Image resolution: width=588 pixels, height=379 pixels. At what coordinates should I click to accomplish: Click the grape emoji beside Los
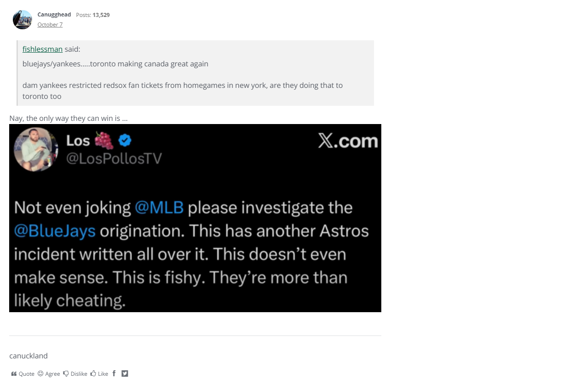[x=104, y=140]
